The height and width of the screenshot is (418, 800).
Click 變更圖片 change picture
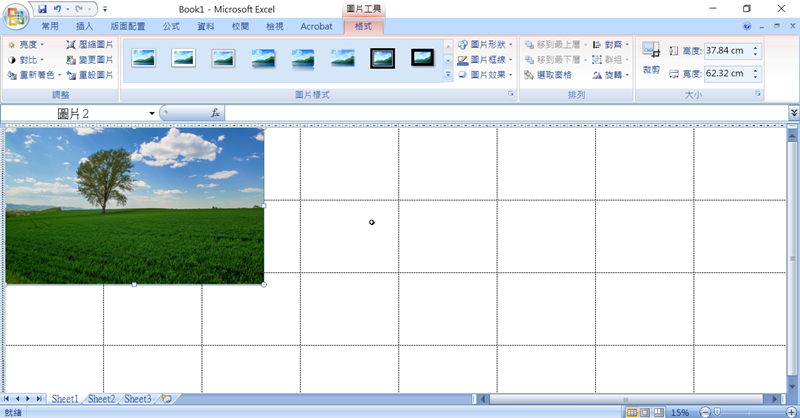[x=90, y=60]
